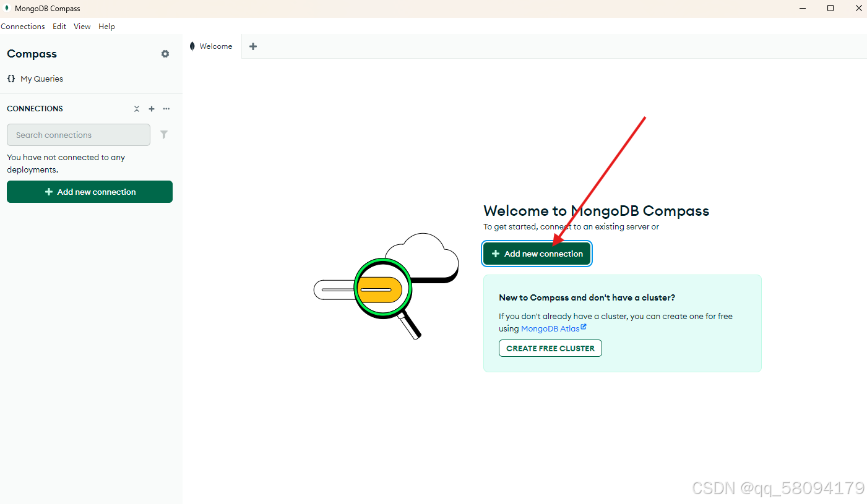Click MongoDB Compass leaf icon in title bar
The image size is (867, 504).
click(7, 9)
